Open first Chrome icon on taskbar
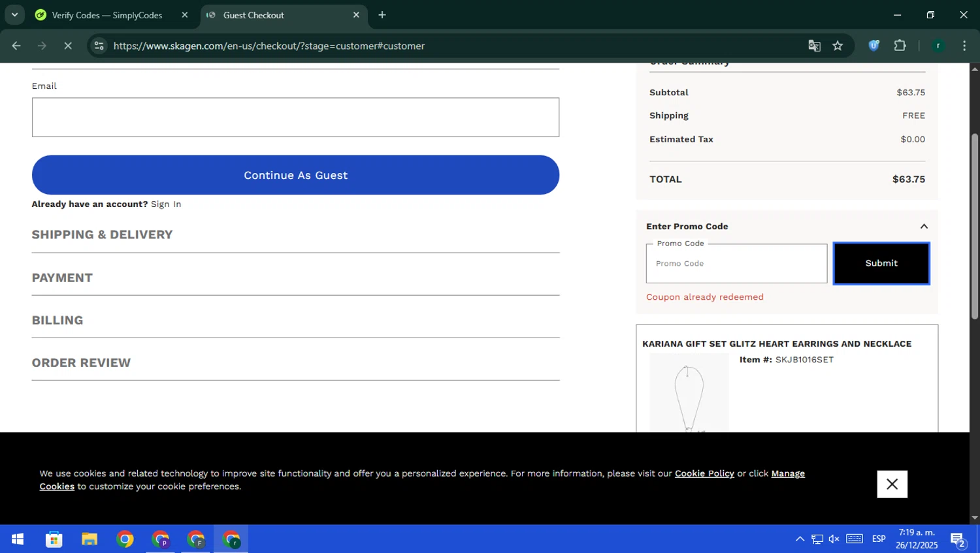The image size is (980, 553). (125, 539)
